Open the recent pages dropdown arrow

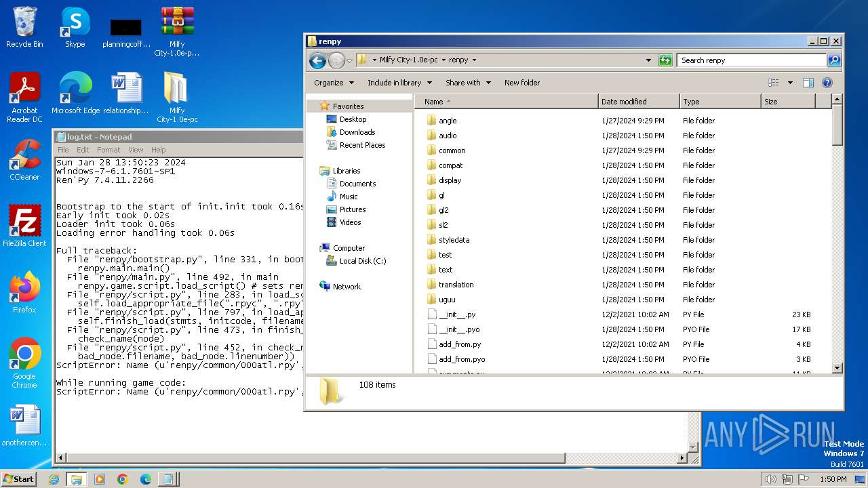[x=349, y=60]
